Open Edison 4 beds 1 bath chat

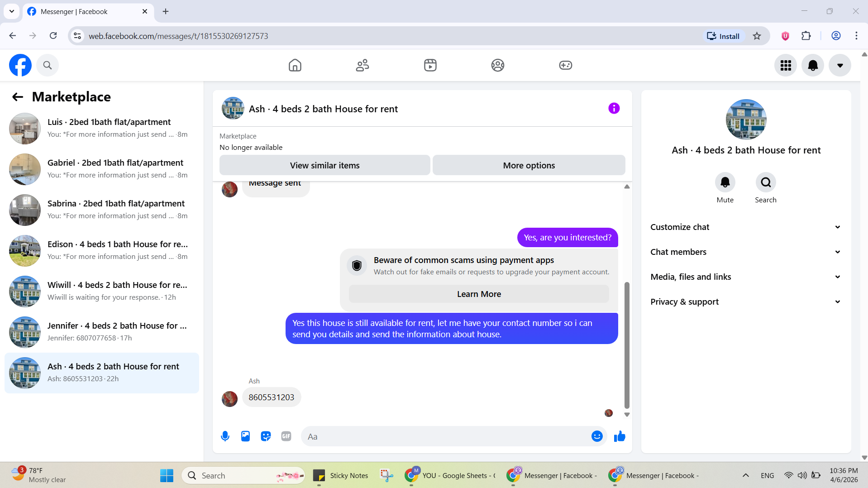click(102, 251)
